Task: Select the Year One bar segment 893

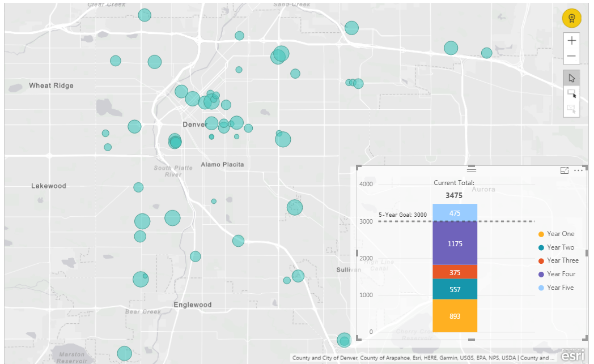Action: [x=455, y=316]
